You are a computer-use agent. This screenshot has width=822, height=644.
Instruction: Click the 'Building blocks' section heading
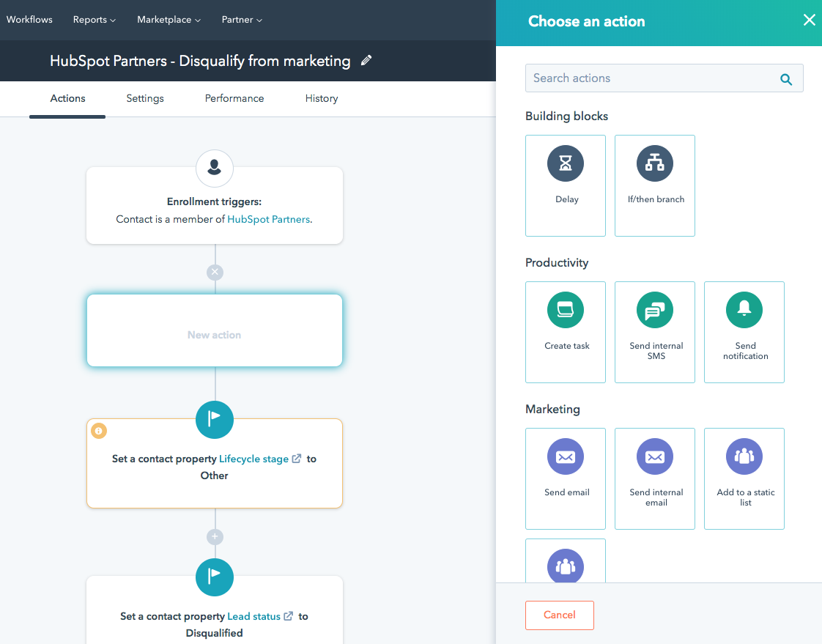pyautogui.click(x=567, y=116)
